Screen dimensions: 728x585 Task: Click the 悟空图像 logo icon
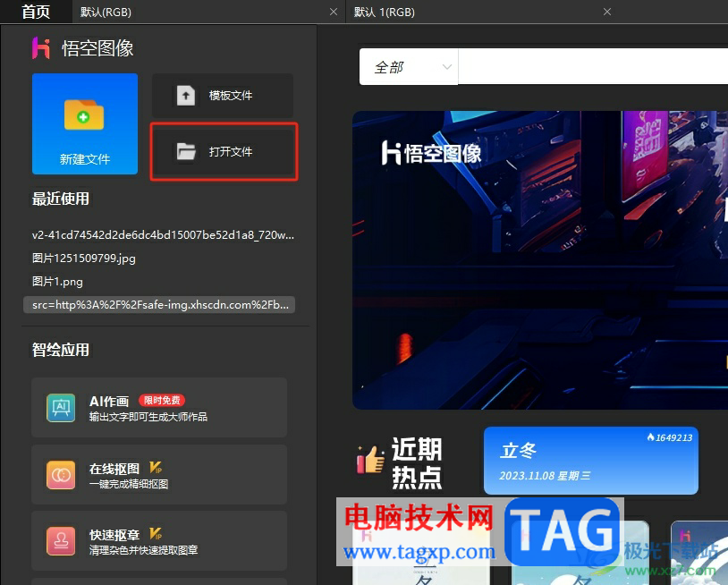point(41,48)
